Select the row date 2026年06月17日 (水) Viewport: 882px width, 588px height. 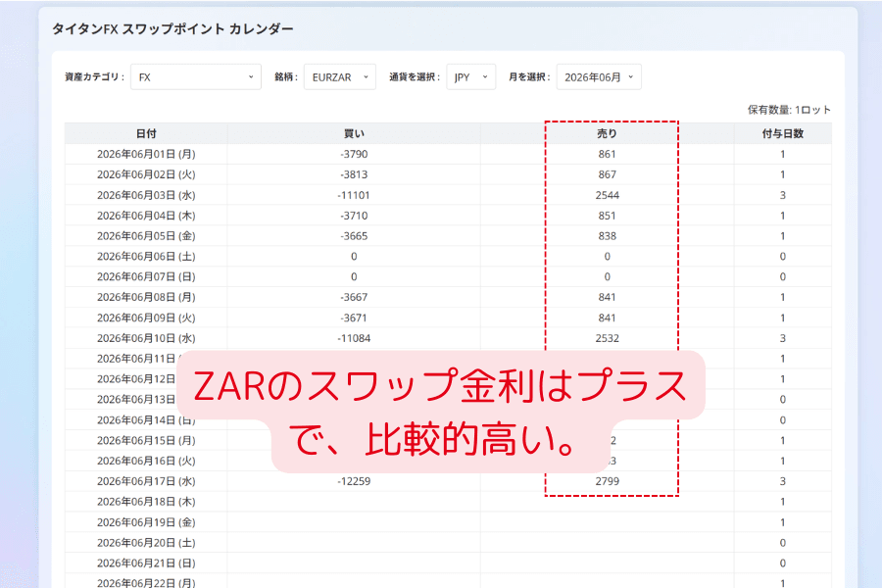146,481
